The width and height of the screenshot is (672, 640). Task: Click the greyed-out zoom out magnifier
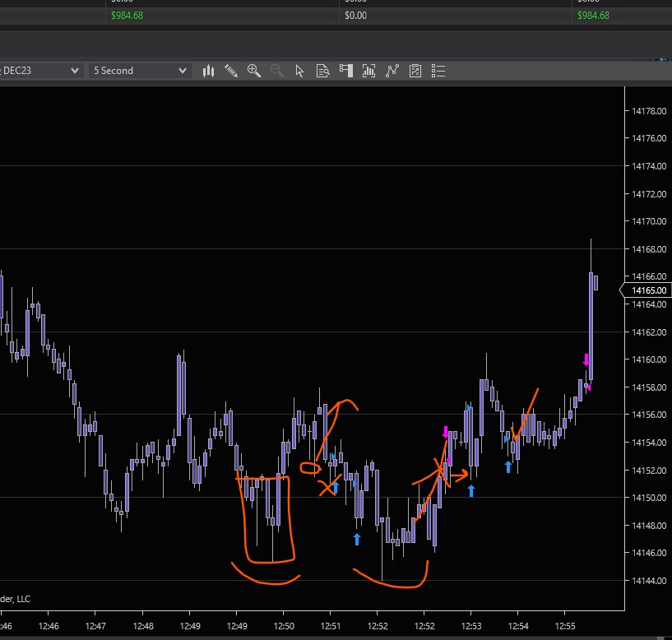(277, 71)
